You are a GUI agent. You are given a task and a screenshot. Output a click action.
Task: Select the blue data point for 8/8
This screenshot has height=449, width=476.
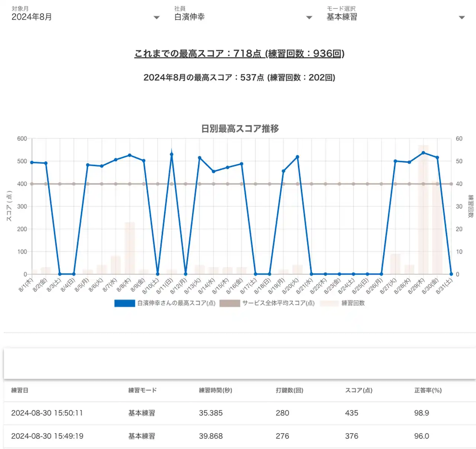pos(129,155)
